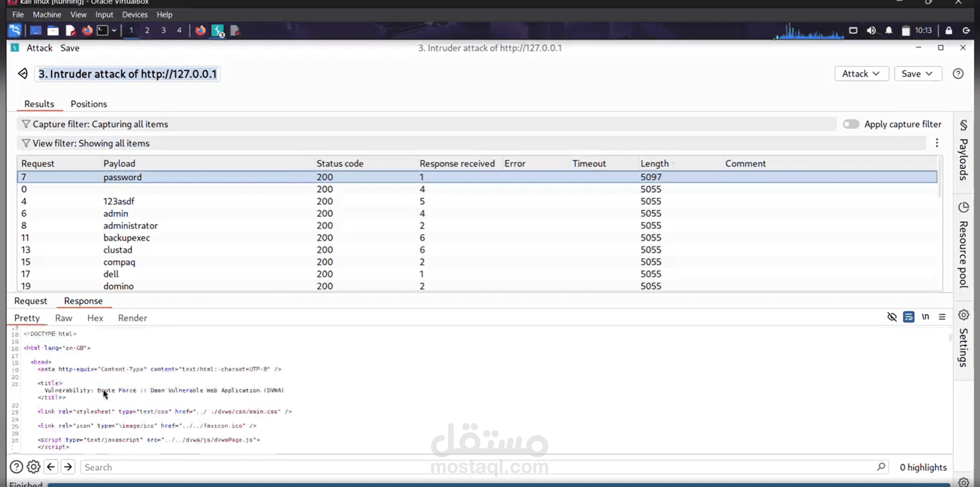Open the Kali applications menu icon
The image size is (980, 487).
click(x=15, y=30)
